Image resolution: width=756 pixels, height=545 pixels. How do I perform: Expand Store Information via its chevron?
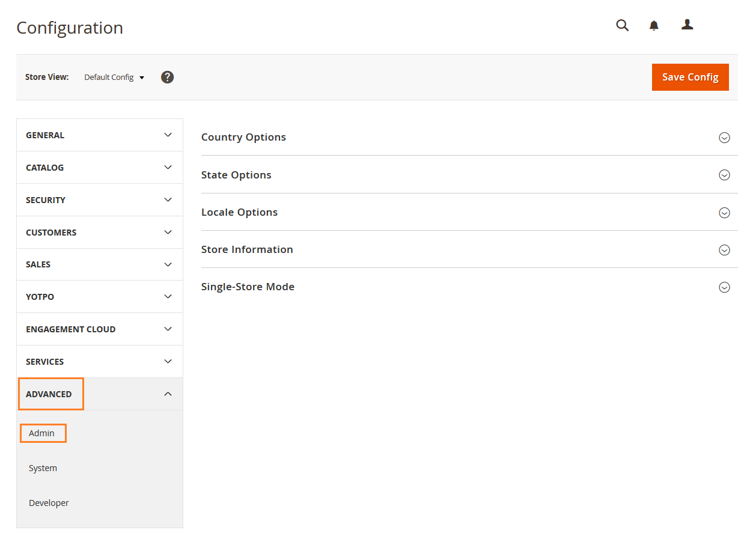(724, 250)
